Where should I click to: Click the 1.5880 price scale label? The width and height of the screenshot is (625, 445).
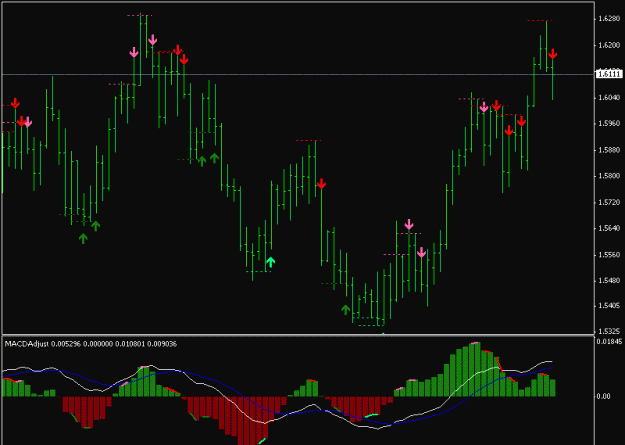pos(607,150)
